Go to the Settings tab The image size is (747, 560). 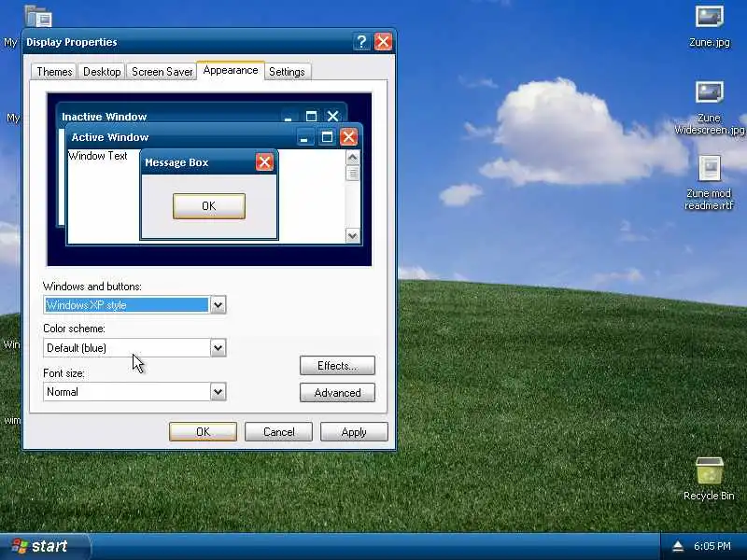tap(287, 72)
